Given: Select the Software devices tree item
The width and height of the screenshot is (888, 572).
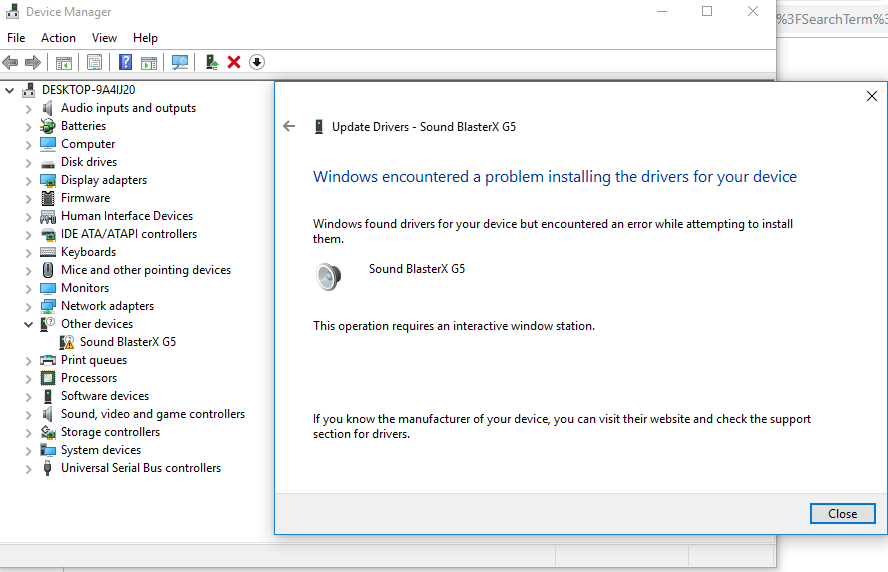Looking at the screenshot, I should click(x=105, y=396).
